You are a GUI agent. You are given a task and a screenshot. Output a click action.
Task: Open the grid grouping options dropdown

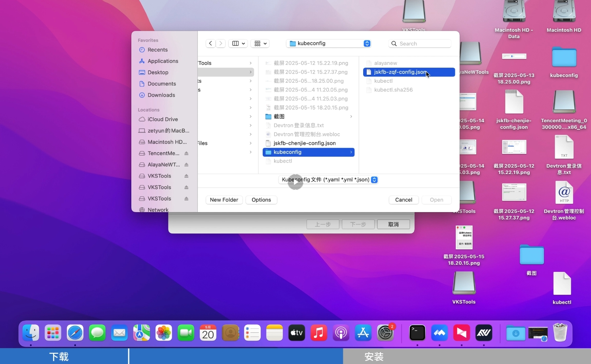click(x=260, y=44)
